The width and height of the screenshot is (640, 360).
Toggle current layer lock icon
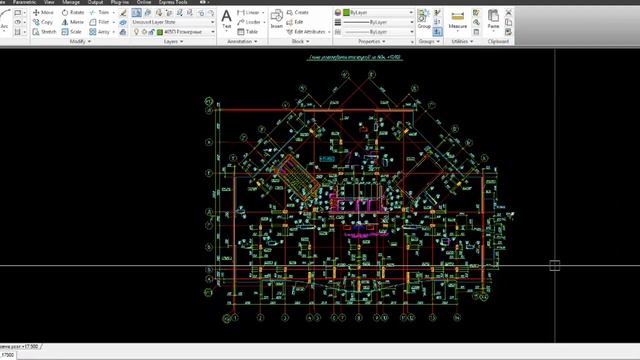pos(151,32)
